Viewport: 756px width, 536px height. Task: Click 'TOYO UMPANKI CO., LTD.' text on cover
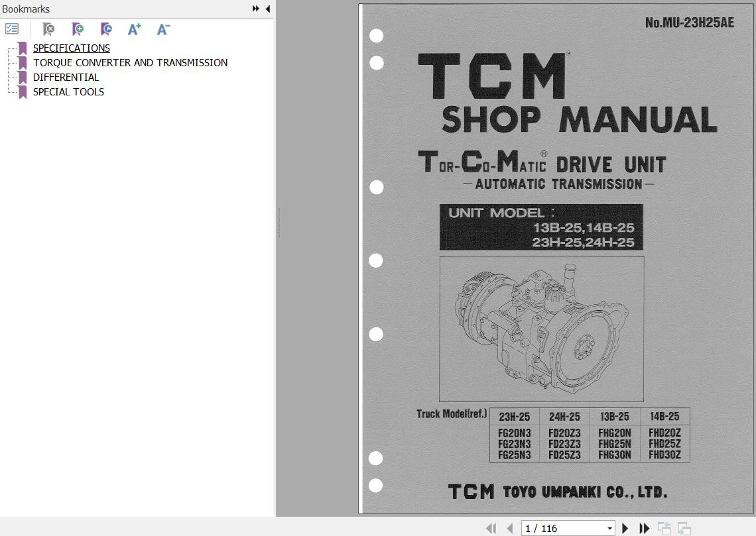(586, 492)
